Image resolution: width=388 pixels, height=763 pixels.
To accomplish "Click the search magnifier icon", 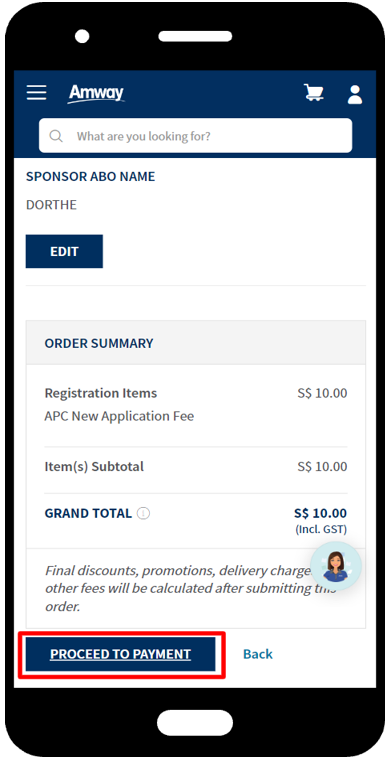I will click(x=56, y=136).
